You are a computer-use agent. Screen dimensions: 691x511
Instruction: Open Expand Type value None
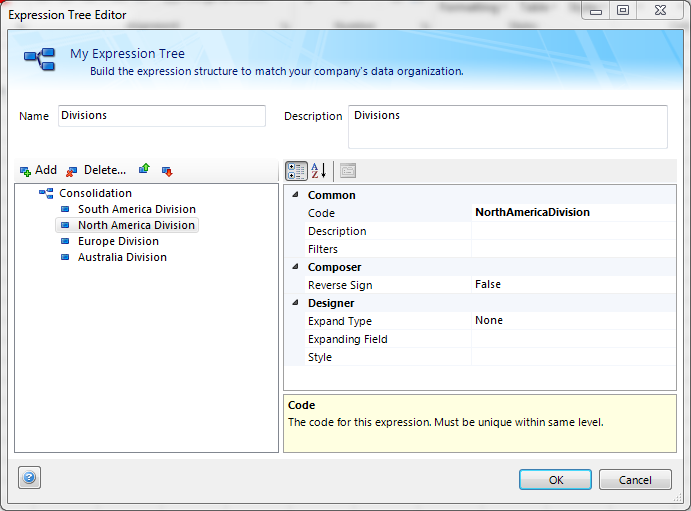(573, 321)
